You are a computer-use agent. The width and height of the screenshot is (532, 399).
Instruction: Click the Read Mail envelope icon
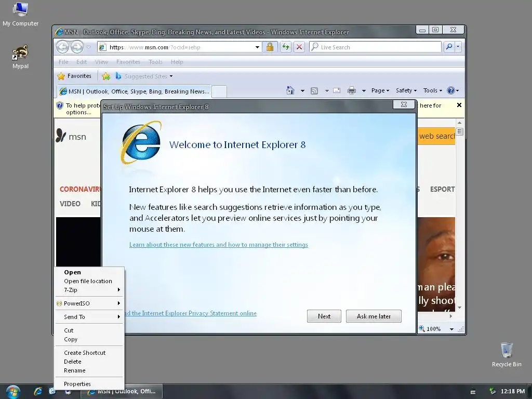pyautogui.click(x=337, y=90)
